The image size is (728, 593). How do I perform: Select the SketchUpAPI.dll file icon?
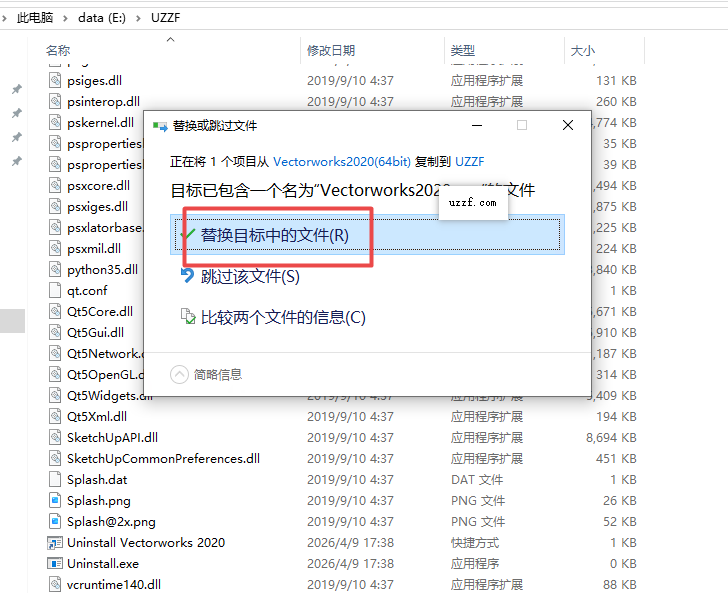click(x=56, y=437)
